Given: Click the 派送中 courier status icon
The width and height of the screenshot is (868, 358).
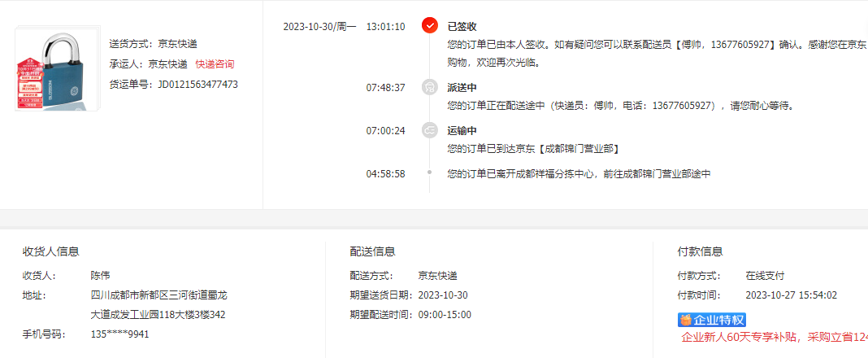Looking at the screenshot, I should pyautogui.click(x=430, y=87).
